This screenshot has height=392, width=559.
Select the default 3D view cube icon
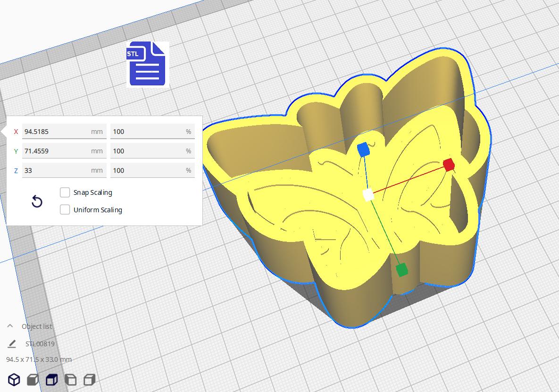[13, 379]
